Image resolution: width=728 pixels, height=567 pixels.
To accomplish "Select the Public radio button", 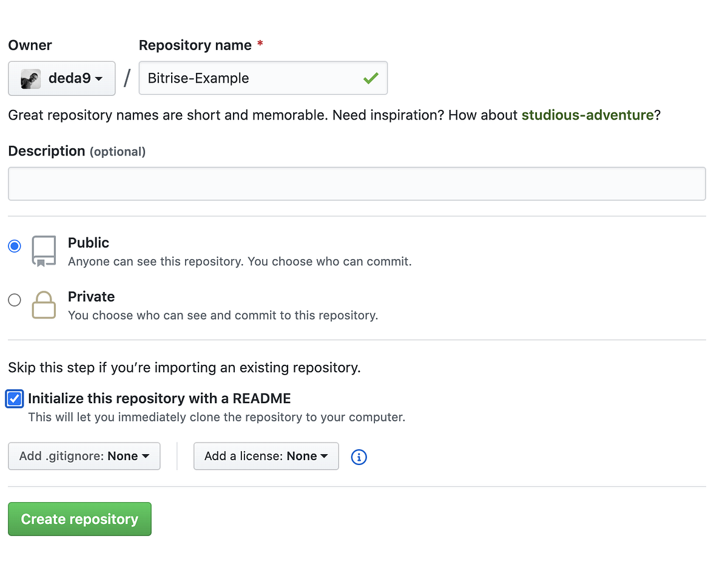I will click(14, 246).
